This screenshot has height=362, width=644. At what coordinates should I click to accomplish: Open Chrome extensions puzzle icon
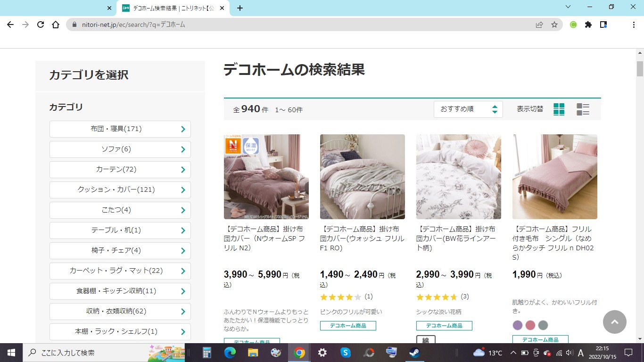point(588,25)
